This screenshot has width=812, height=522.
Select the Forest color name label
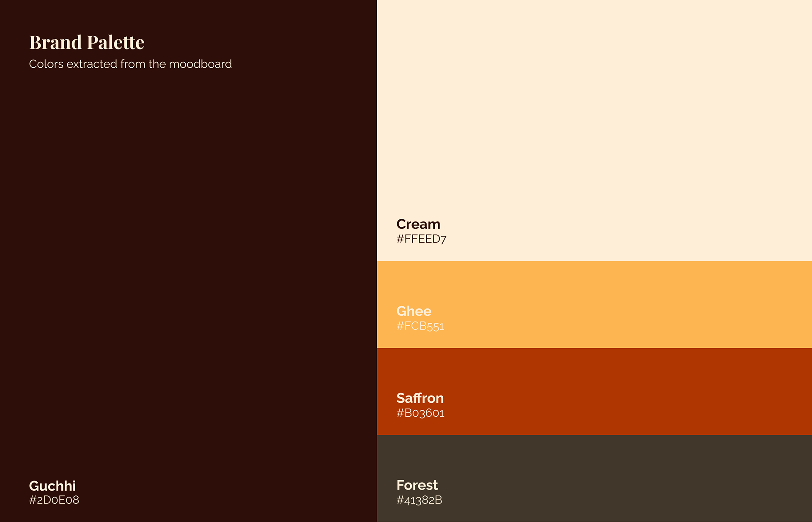coord(417,485)
